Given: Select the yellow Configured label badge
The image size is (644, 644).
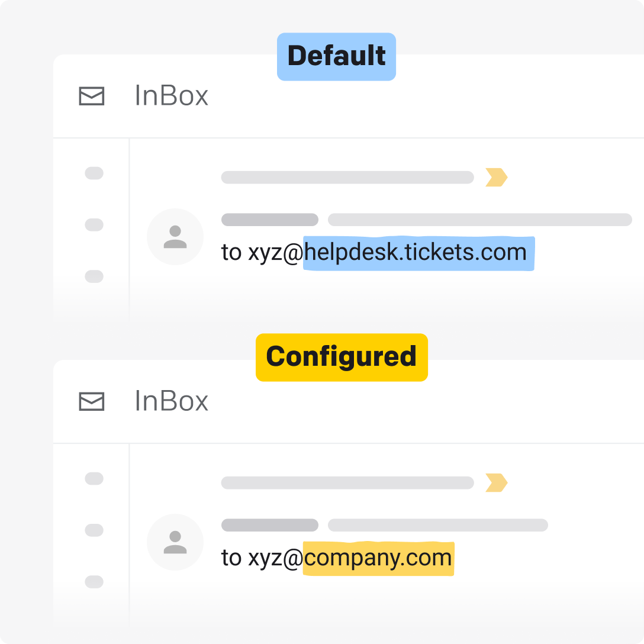Looking at the screenshot, I should [x=342, y=357].
